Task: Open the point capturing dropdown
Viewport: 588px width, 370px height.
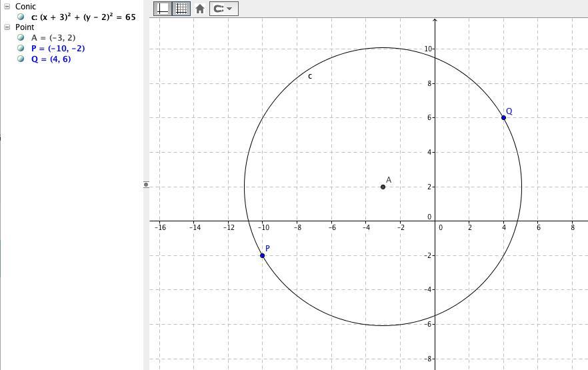Action: [223, 9]
